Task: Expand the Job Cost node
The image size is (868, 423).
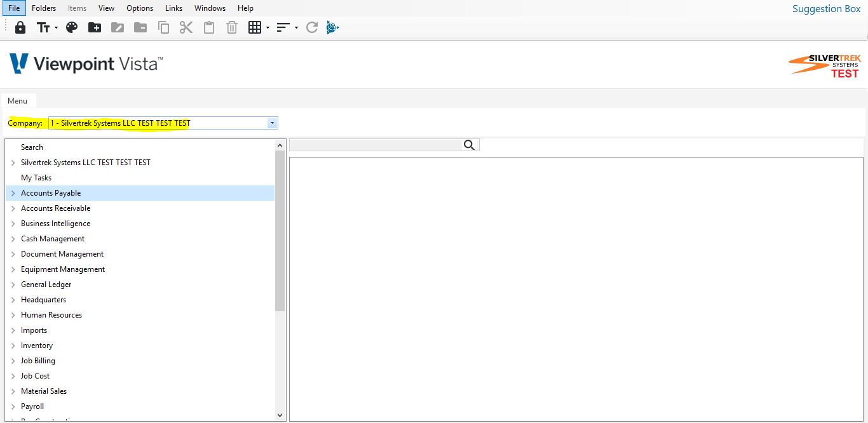Action: (x=13, y=376)
